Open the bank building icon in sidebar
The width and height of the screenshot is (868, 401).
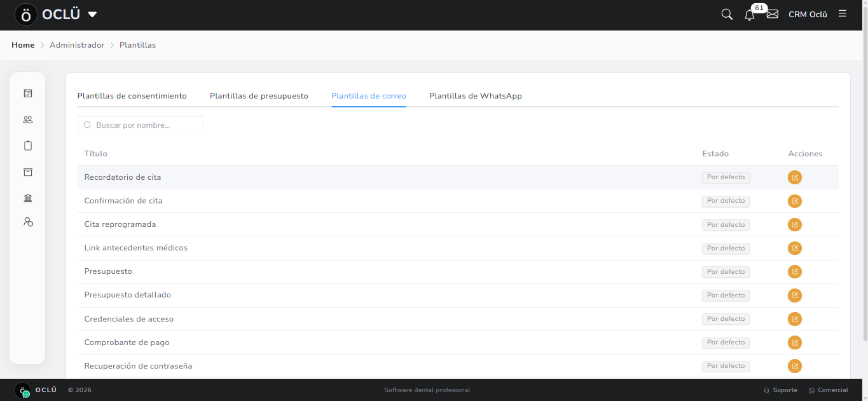click(27, 198)
